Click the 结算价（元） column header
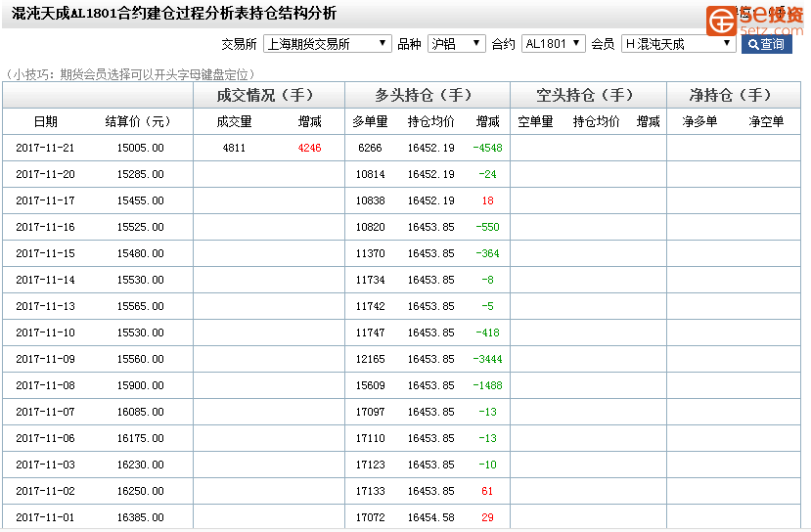This screenshot has height=532, width=811. [x=138, y=121]
